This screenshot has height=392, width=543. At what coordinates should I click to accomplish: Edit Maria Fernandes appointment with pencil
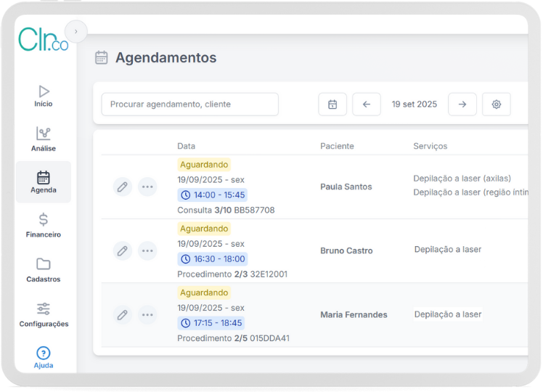click(122, 315)
